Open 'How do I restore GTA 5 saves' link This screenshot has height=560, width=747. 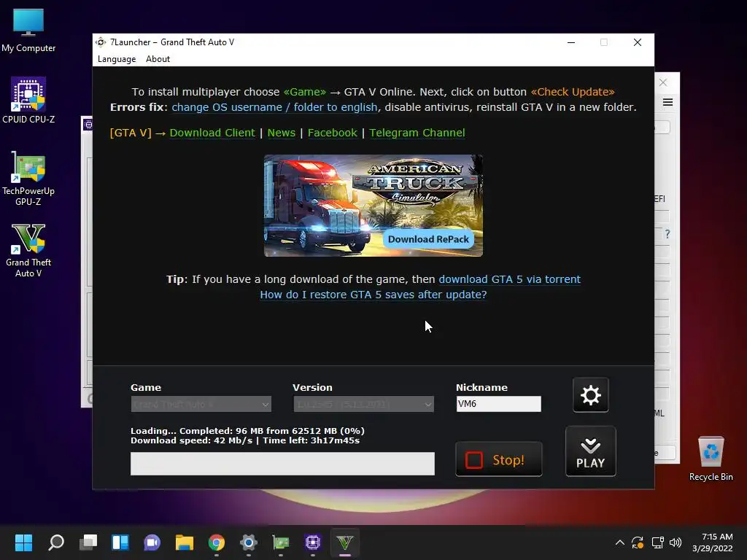[373, 295]
